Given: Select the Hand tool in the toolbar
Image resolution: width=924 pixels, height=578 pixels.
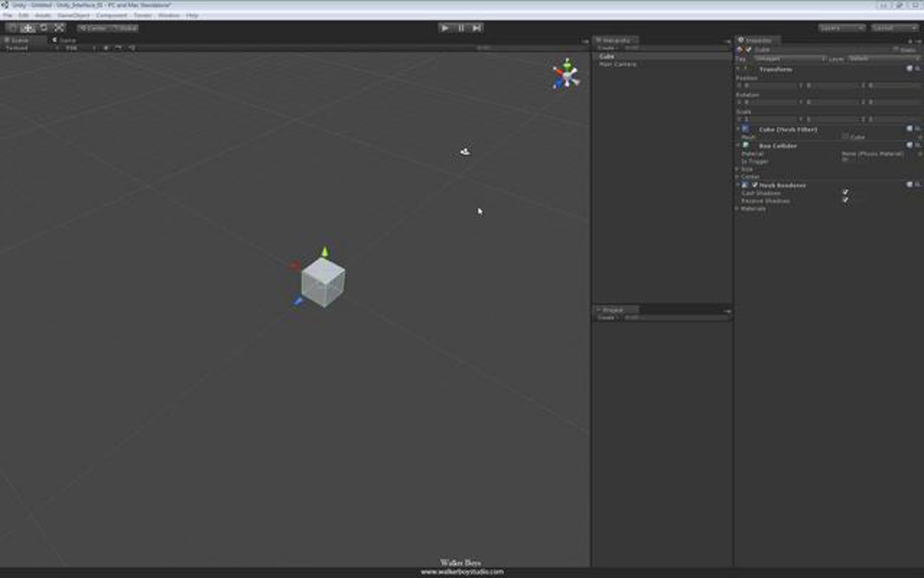Looking at the screenshot, I should click(x=13, y=28).
